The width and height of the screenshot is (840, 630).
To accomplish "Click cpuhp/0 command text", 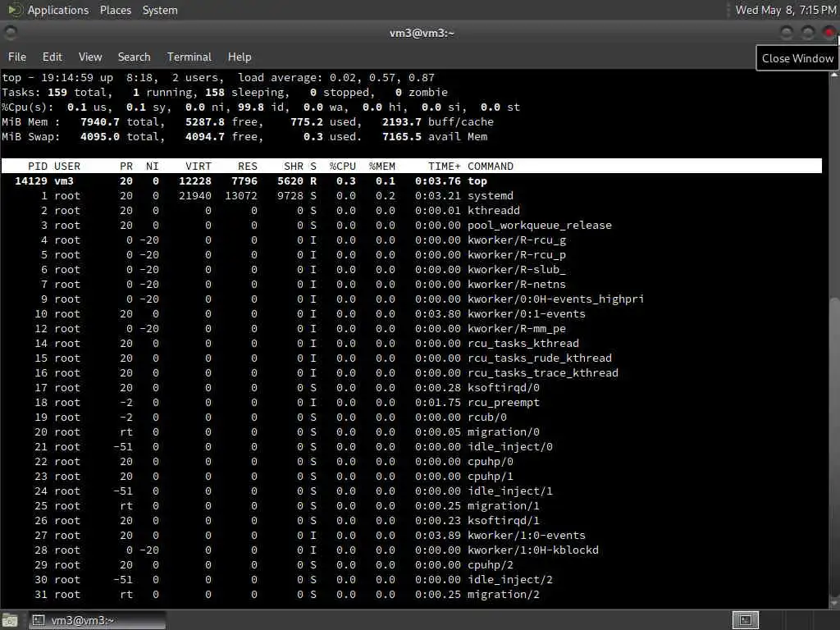I will 491,462.
